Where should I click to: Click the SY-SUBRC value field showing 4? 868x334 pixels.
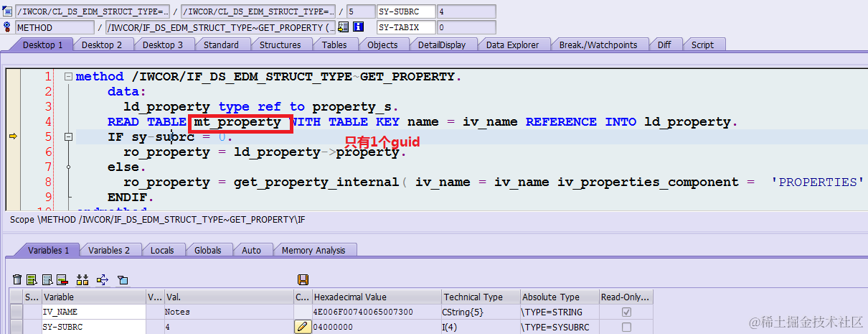click(466, 11)
